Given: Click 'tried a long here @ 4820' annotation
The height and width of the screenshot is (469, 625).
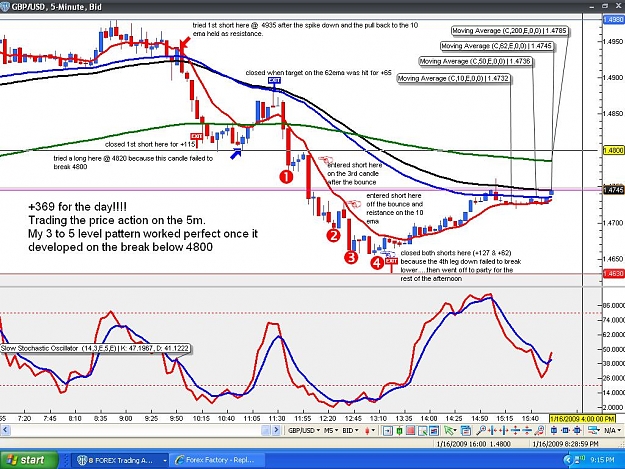Looking at the screenshot, I should click(x=133, y=162).
